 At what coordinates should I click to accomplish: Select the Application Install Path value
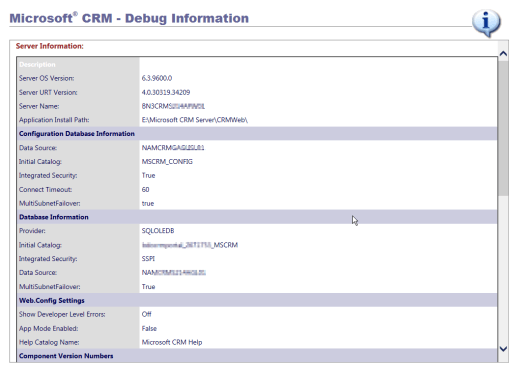[195, 120]
